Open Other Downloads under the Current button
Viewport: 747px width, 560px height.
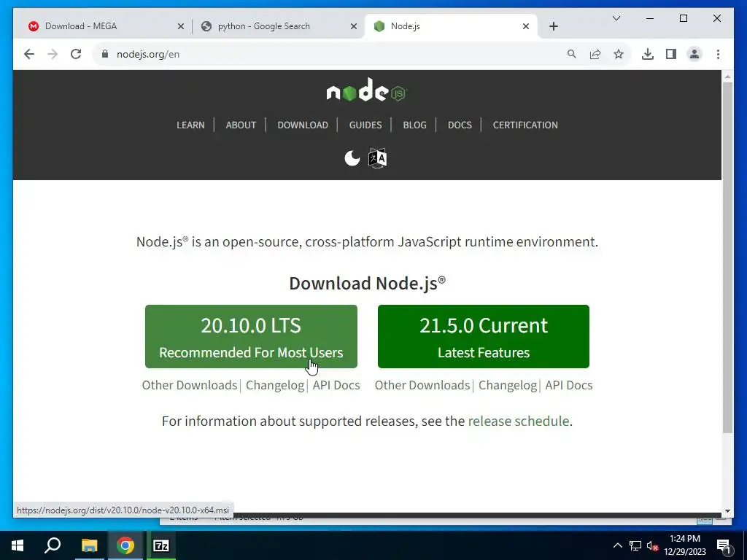point(422,385)
